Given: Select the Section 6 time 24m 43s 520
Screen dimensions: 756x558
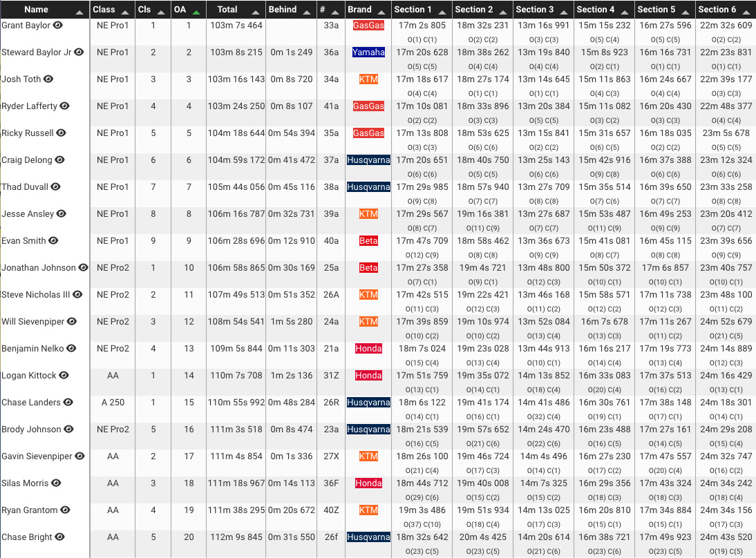Looking at the screenshot, I should click(x=726, y=537).
